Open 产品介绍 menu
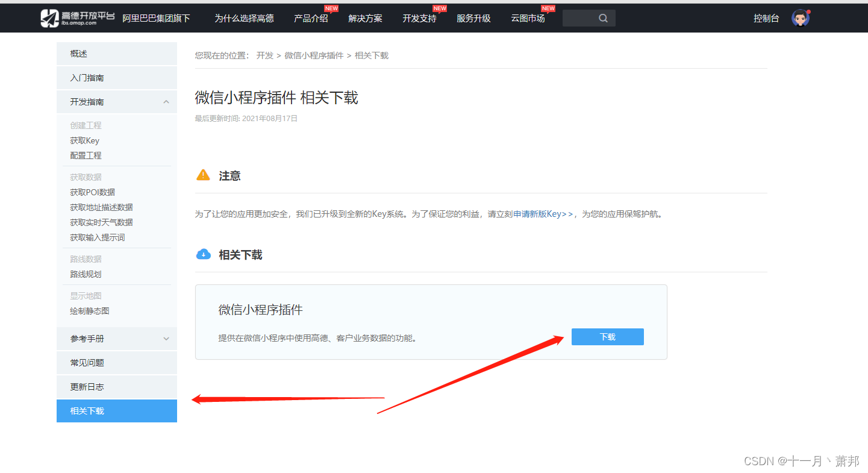This screenshot has height=473, width=868. 311,19
